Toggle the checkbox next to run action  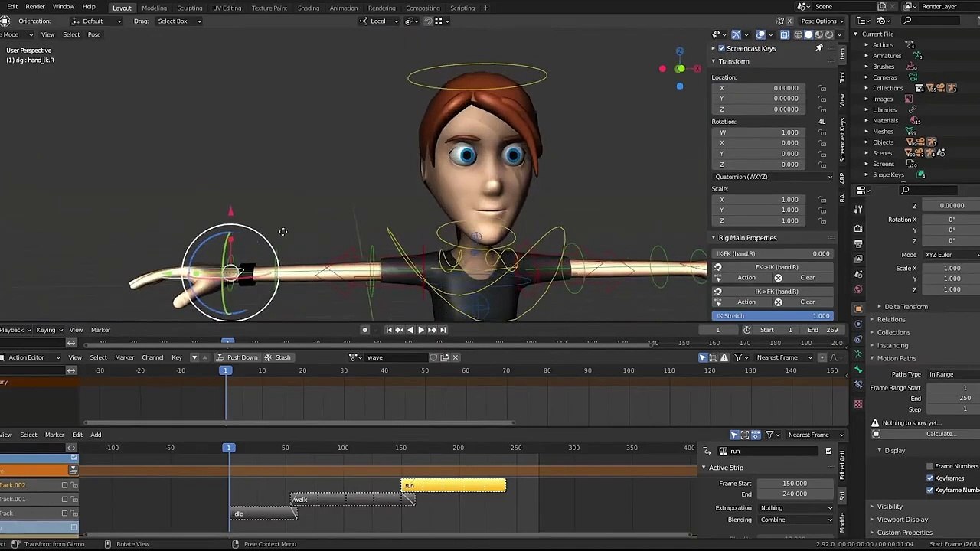pyautogui.click(x=828, y=451)
